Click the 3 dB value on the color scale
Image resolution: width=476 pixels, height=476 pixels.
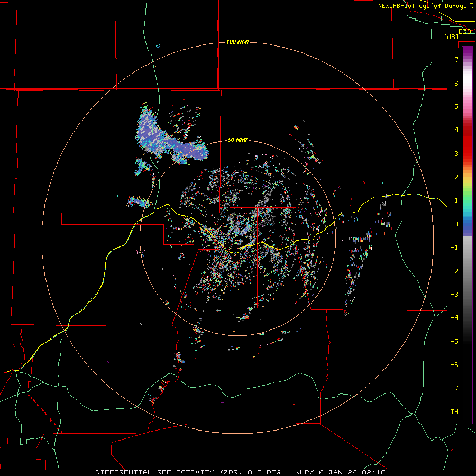(456, 153)
